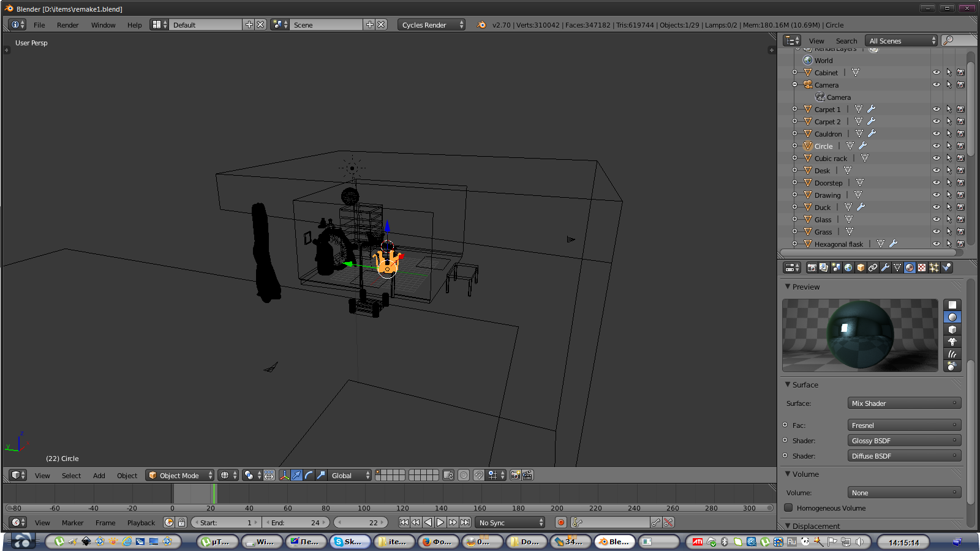Click the timeline record button
The height and width of the screenshot is (551, 980).
(x=560, y=522)
